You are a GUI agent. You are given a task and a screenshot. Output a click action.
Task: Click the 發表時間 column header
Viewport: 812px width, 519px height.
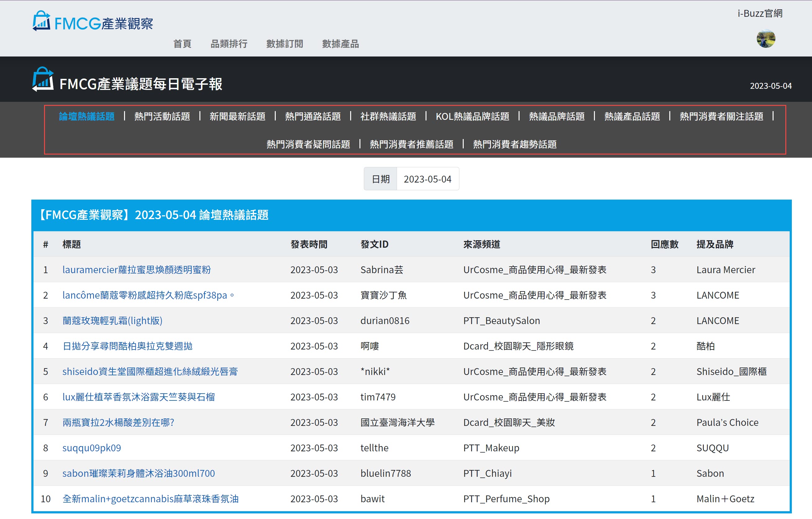tap(309, 244)
